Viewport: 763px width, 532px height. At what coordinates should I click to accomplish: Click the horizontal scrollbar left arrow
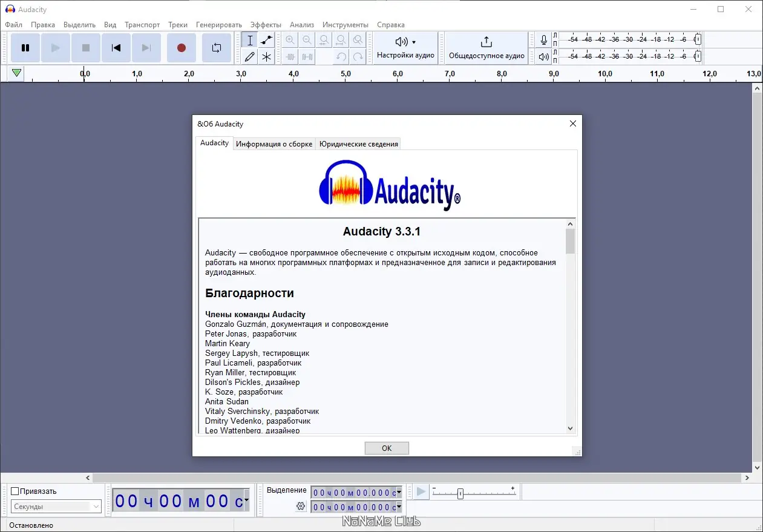[88, 478]
